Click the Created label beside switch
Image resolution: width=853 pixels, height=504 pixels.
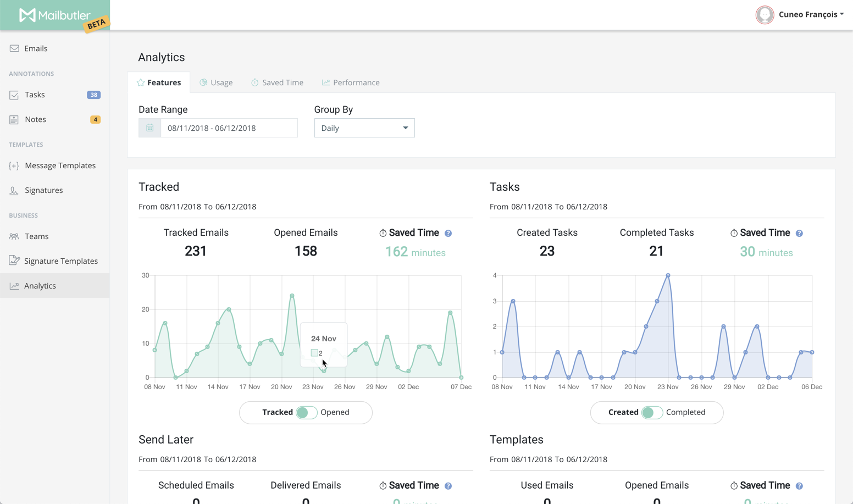tap(623, 412)
